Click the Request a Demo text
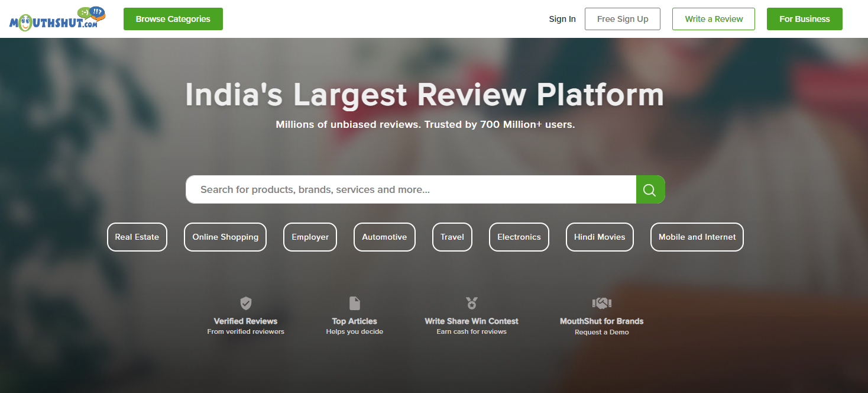Image resolution: width=868 pixels, height=393 pixels. coord(601,332)
